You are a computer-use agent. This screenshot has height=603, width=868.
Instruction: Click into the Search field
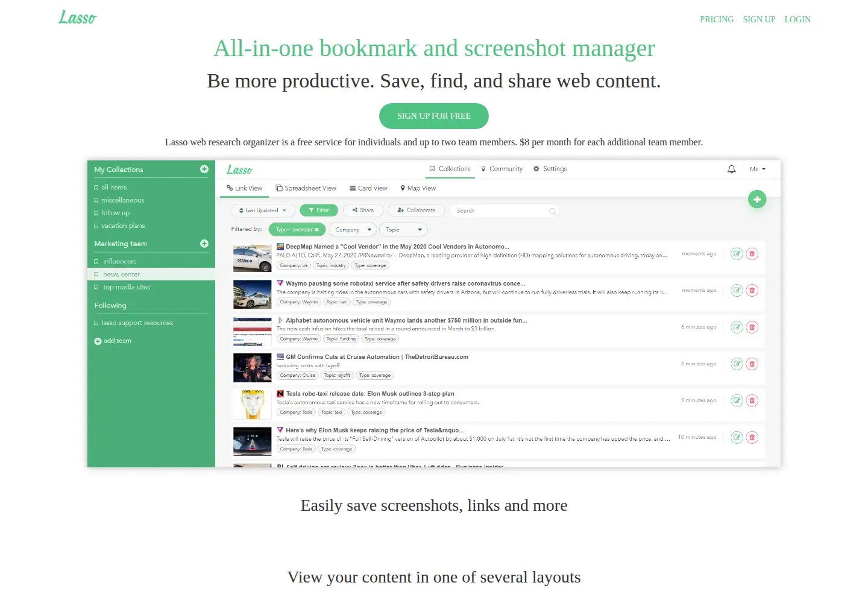504,211
